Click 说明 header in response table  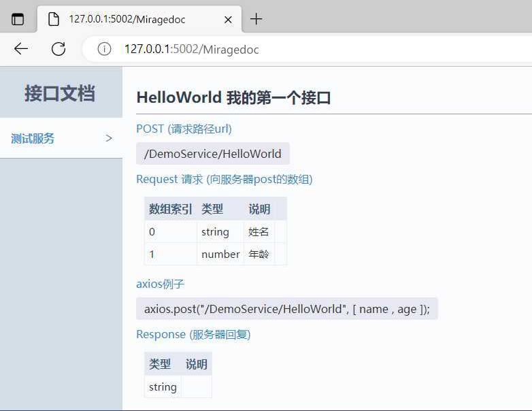click(197, 364)
